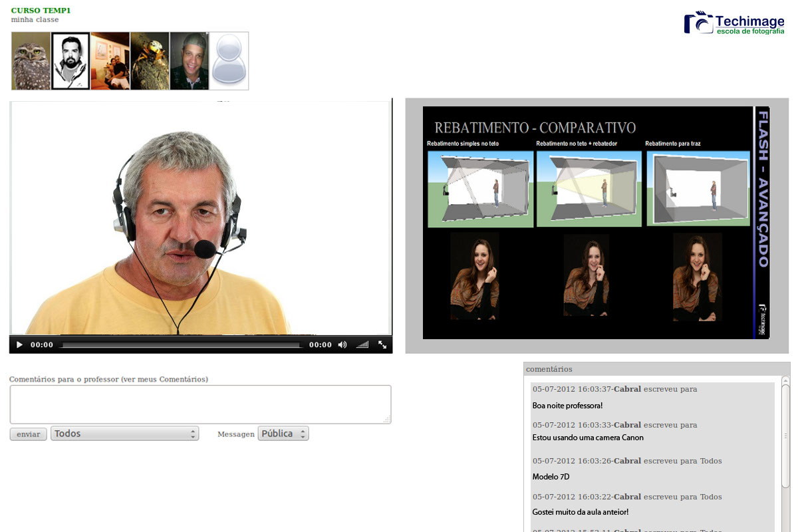
Task: Click the diagram under 'Rebatimento simples no teto'
Action: click(480, 189)
